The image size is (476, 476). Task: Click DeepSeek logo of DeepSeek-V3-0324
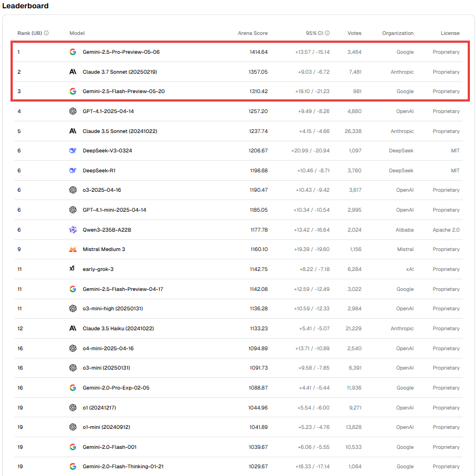(x=73, y=151)
